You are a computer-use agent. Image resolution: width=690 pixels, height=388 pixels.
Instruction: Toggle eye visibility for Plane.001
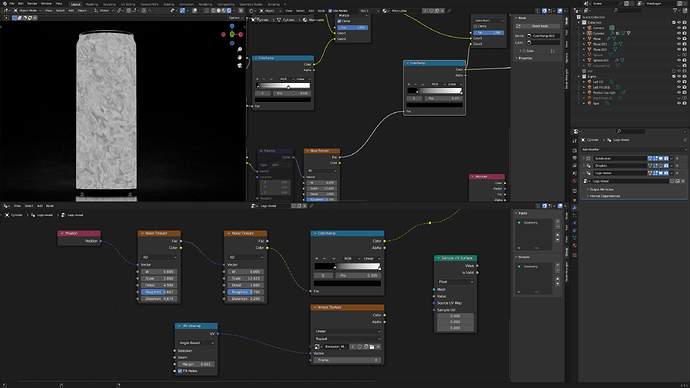(x=679, y=44)
